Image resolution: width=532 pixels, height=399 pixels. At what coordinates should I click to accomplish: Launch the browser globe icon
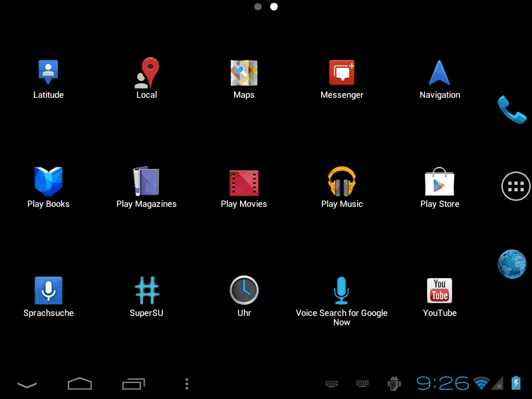coord(512,264)
